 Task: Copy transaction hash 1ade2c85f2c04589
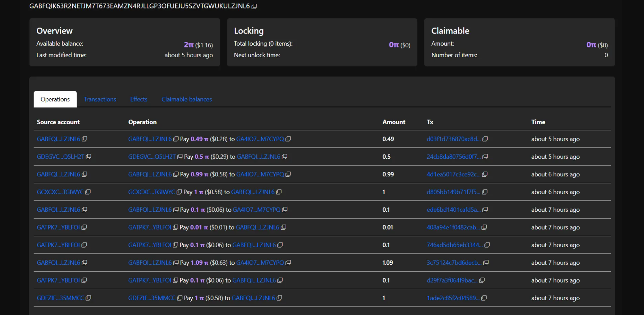point(484,298)
